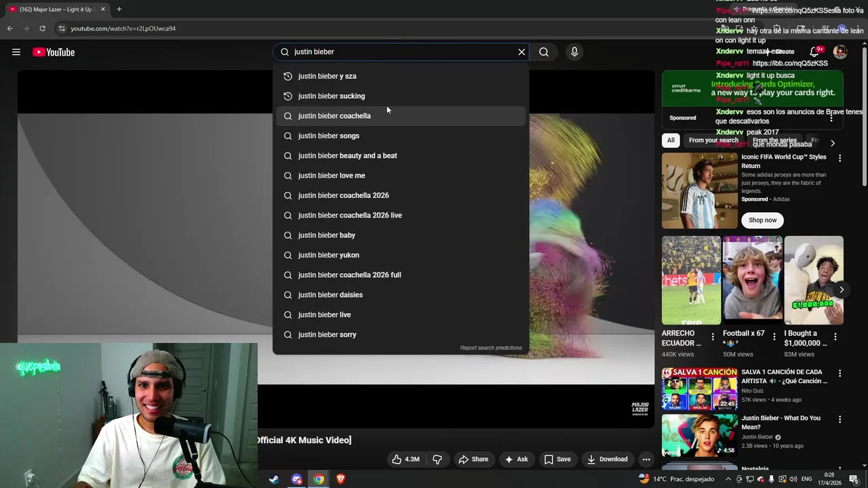
Task: Open options for Iconic FIFA World Cup ad
Action: point(840,158)
